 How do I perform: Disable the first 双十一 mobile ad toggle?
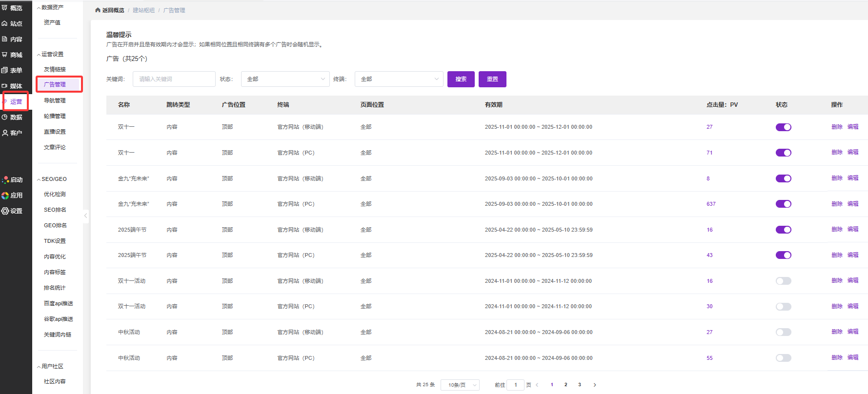pyautogui.click(x=783, y=127)
